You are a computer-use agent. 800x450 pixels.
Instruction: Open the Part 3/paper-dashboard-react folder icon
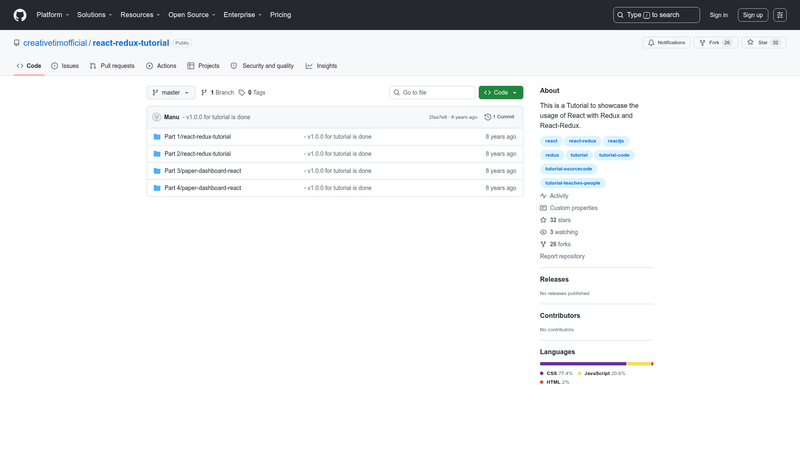(157, 171)
